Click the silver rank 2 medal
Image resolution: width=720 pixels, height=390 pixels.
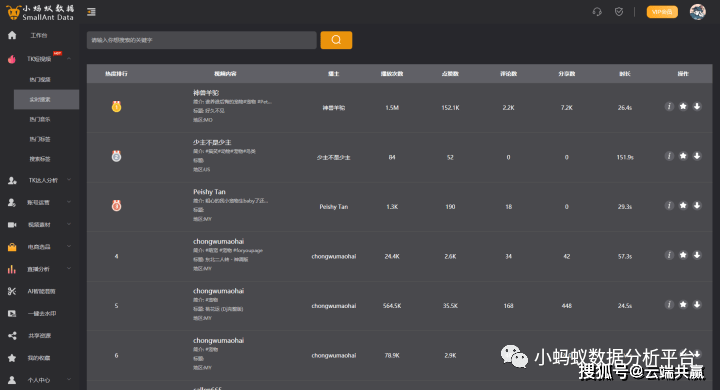click(116, 156)
